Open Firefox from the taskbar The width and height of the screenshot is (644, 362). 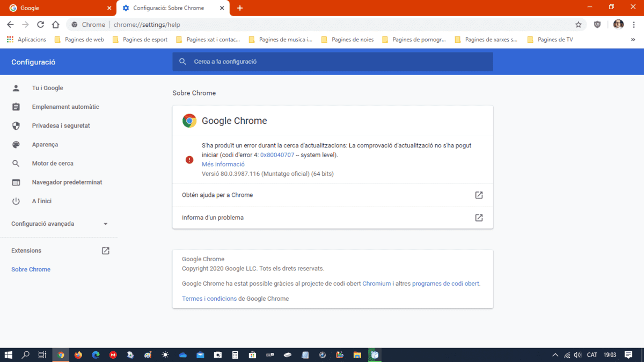click(x=78, y=354)
